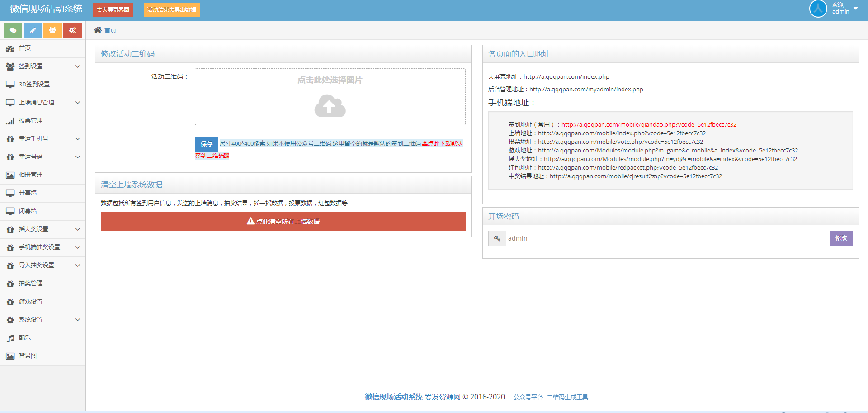Open 配乐 music settings in sidebar
This screenshot has width=868, height=413.
(25, 338)
